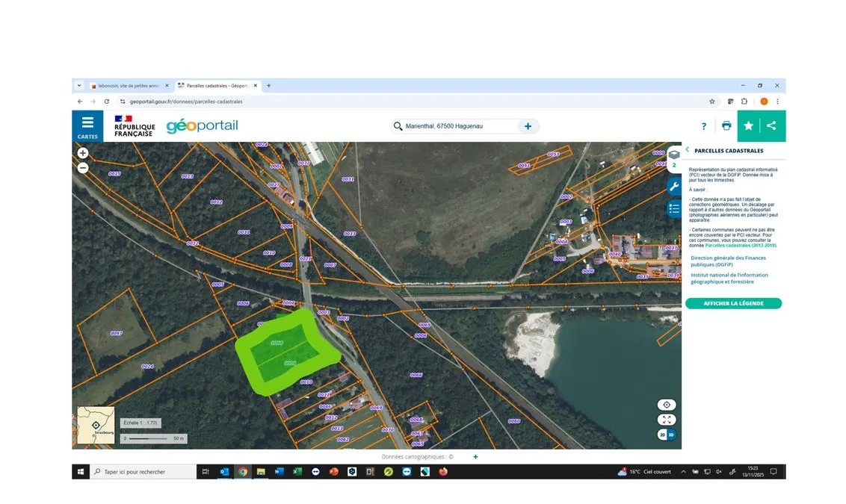Click the search magnifier icon
This screenshot has width=846, height=504.
tap(398, 126)
